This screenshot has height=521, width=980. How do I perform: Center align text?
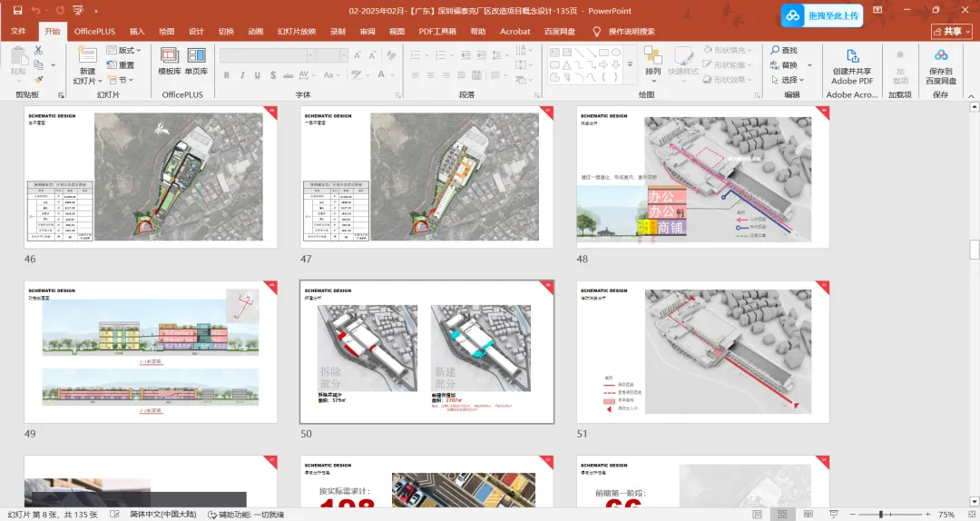click(x=431, y=75)
